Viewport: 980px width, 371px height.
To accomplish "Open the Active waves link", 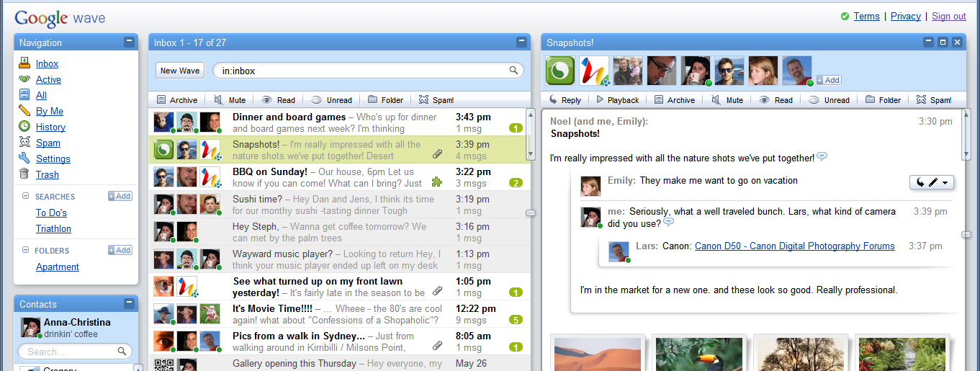I will [48, 79].
